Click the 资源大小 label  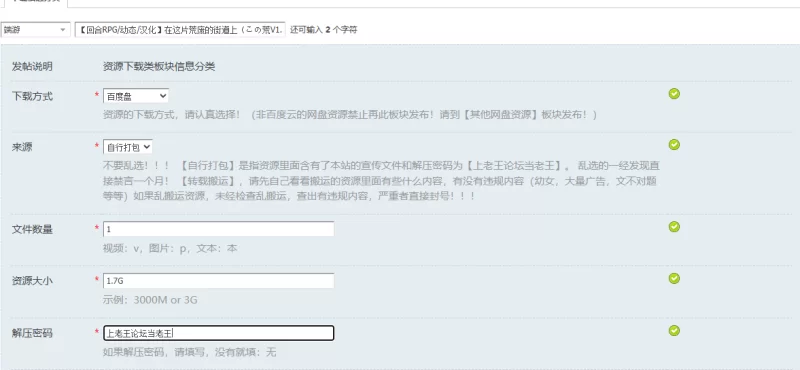pyautogui.click(x=32, y=281)
